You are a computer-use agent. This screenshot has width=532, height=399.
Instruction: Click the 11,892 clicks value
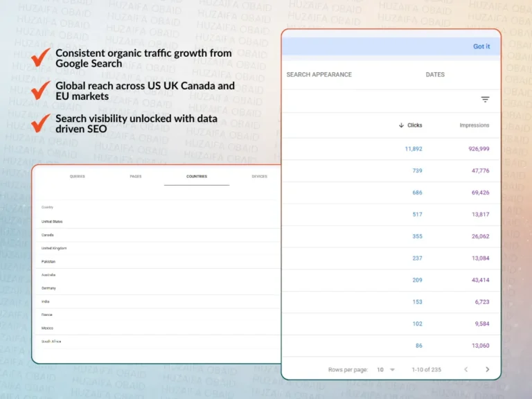pos(414,149)
